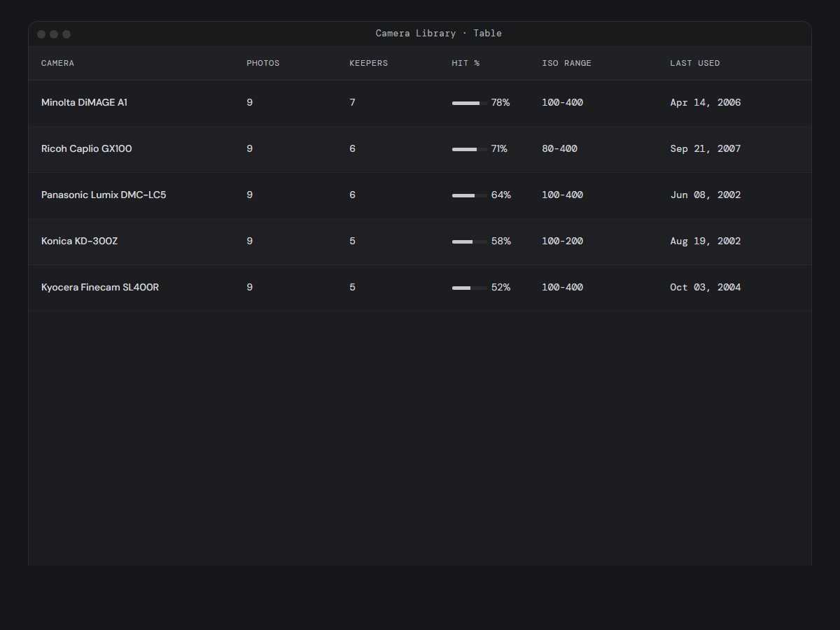Image resolution: width=840 pixels, height=630 pixels.
Task: Click keepers count 7 in Minolta row
Action: [x=352, y=102]
